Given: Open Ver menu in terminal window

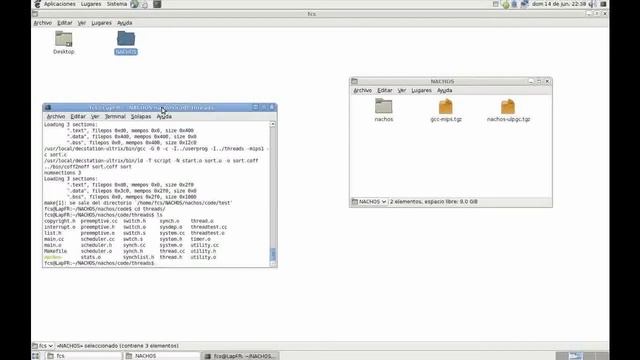Looking at the screenshot, I should (x=95, y=116).
